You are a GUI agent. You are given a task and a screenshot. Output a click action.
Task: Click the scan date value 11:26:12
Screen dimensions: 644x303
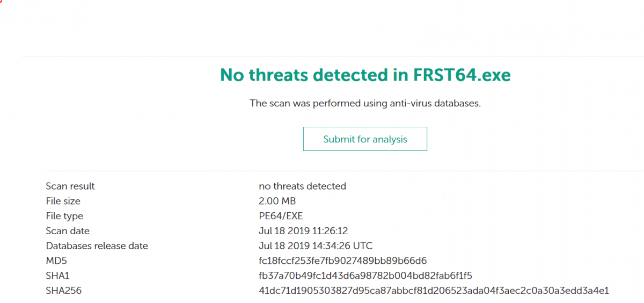[303, 231]
